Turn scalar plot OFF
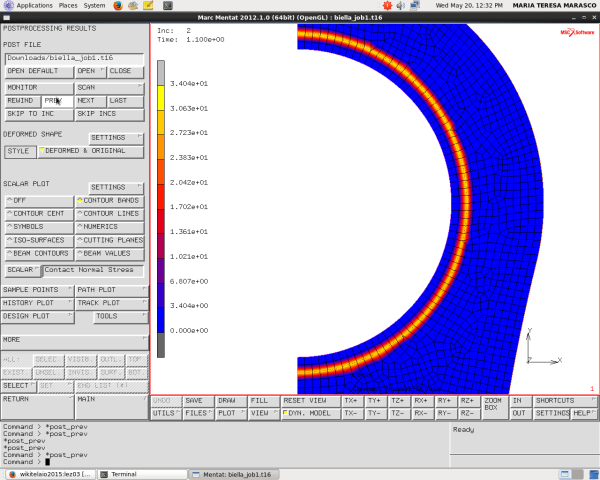This screenshot has height=480, width=600. [39, 201]
